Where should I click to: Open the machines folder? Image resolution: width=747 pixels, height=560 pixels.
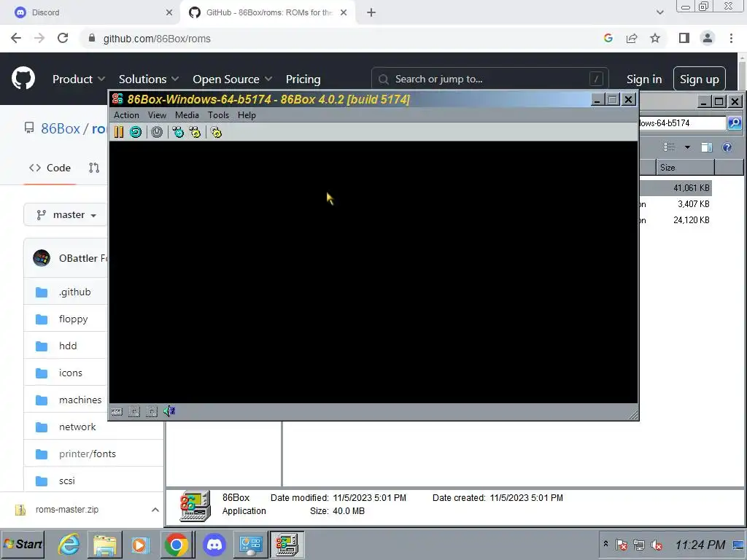(x=80, y=400)
